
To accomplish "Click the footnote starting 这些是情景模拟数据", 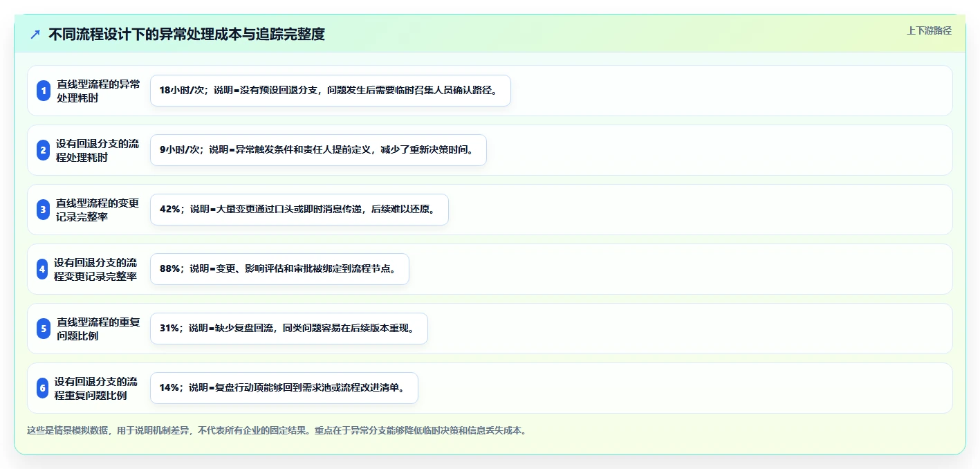I will (278, 430).
